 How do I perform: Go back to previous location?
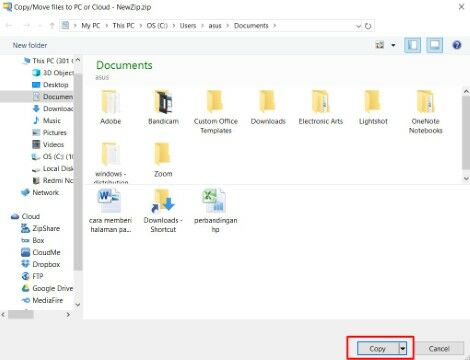tap(9, 25)
